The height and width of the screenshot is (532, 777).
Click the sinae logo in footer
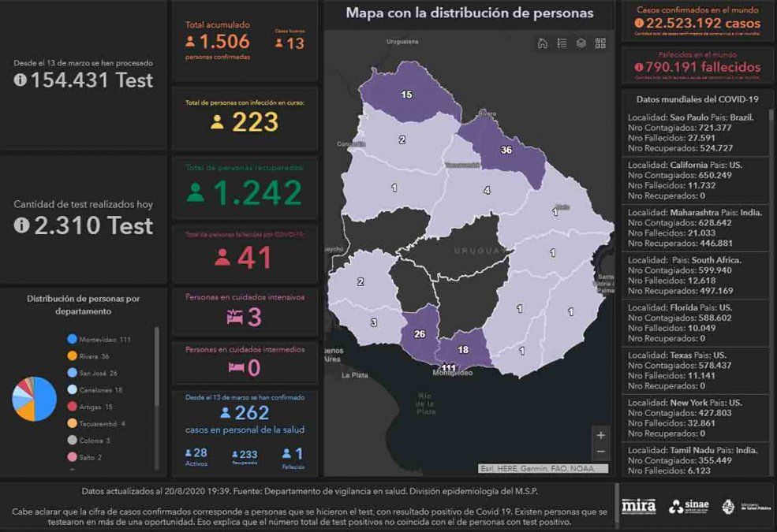(689, 506)
